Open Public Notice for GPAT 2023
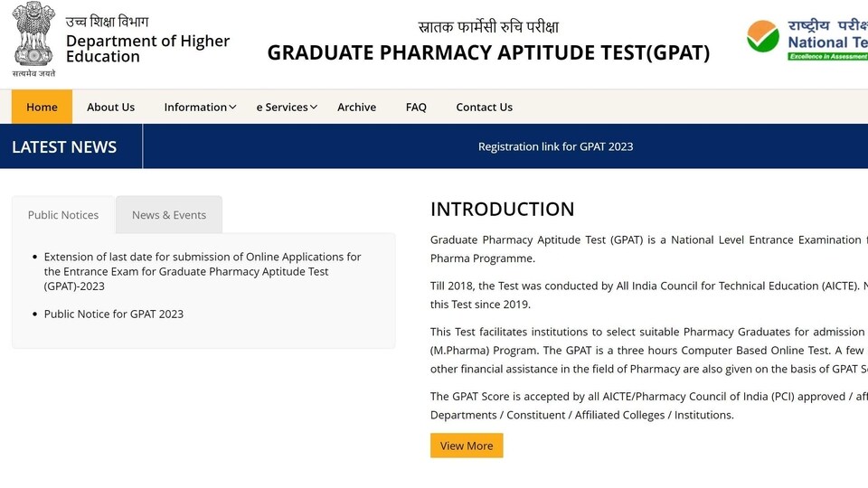The image size is (868, 488). coord(114,314)
